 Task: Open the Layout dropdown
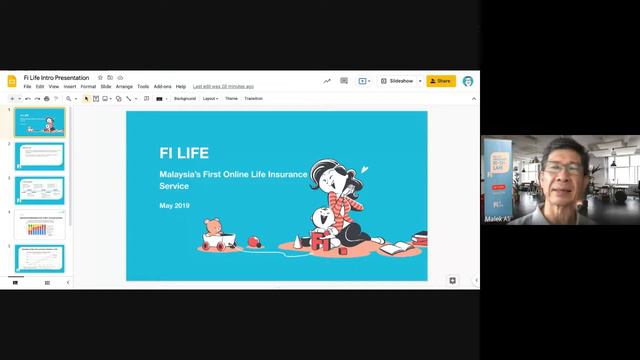click(211, 99)
